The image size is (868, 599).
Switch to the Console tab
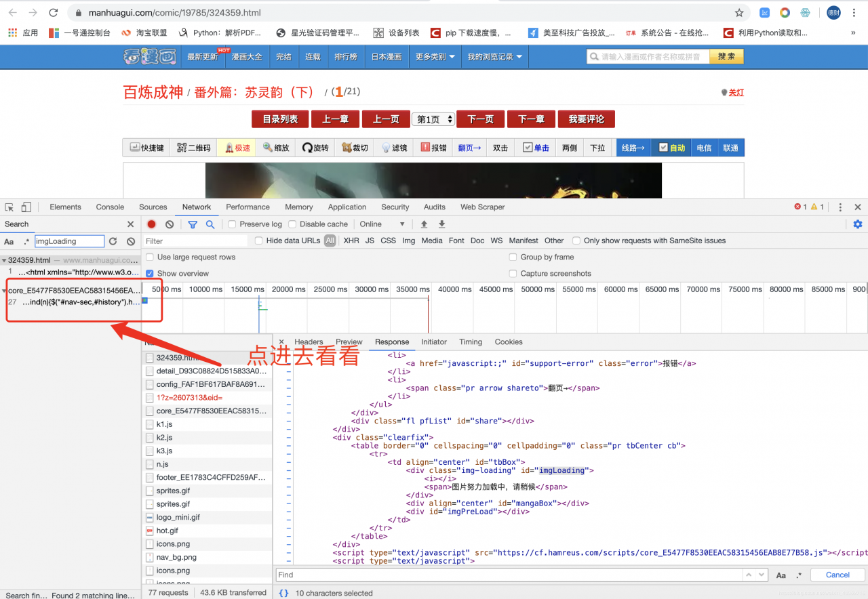pyautogui.click(x=110, y=207)
